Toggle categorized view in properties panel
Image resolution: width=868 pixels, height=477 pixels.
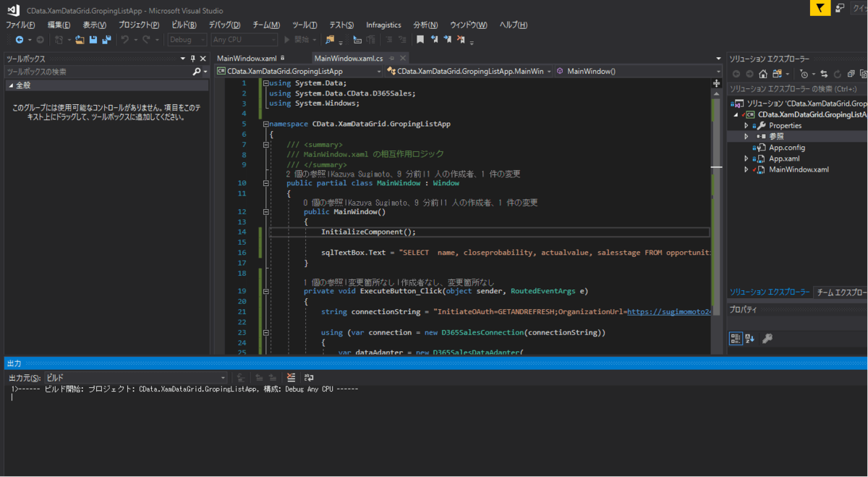(x=735, y=338)
